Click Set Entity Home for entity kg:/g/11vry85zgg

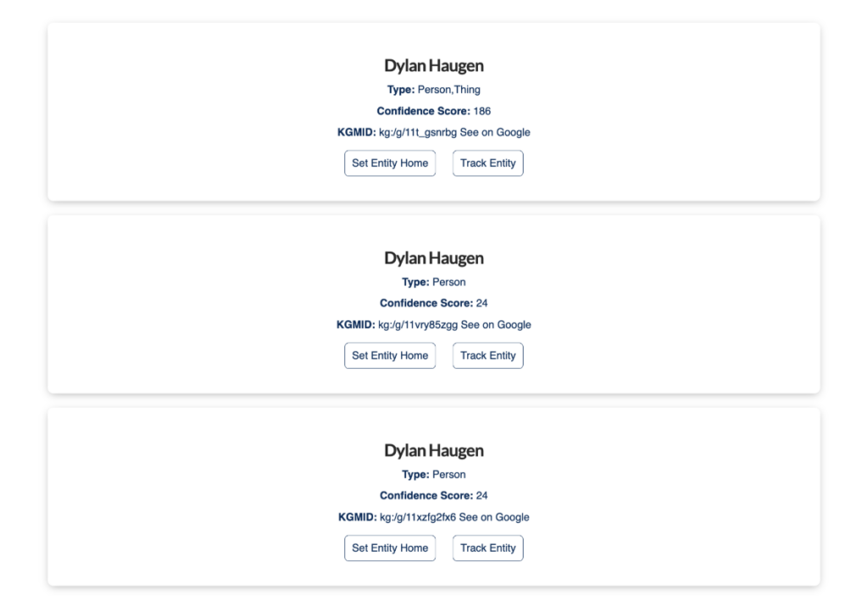[390, 356]
